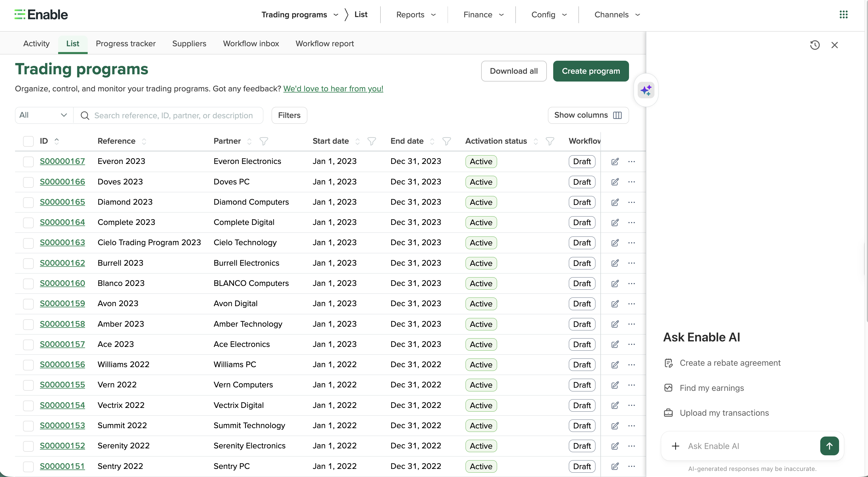This screenshot has width=868, height=477.
Task: Click the edit icon for Burrell 2023
Action: pyautogui.click(x=615, y=263)
